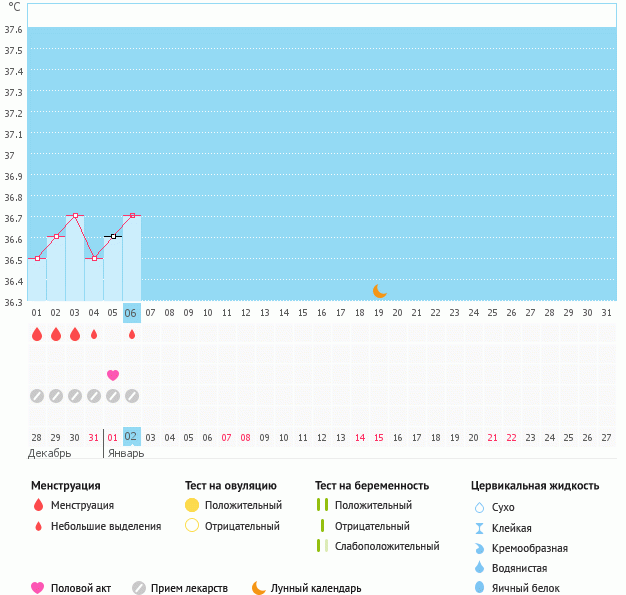Click the highlighted date 02 in January row
Viewport: 626px width, 595px height.
131,436
